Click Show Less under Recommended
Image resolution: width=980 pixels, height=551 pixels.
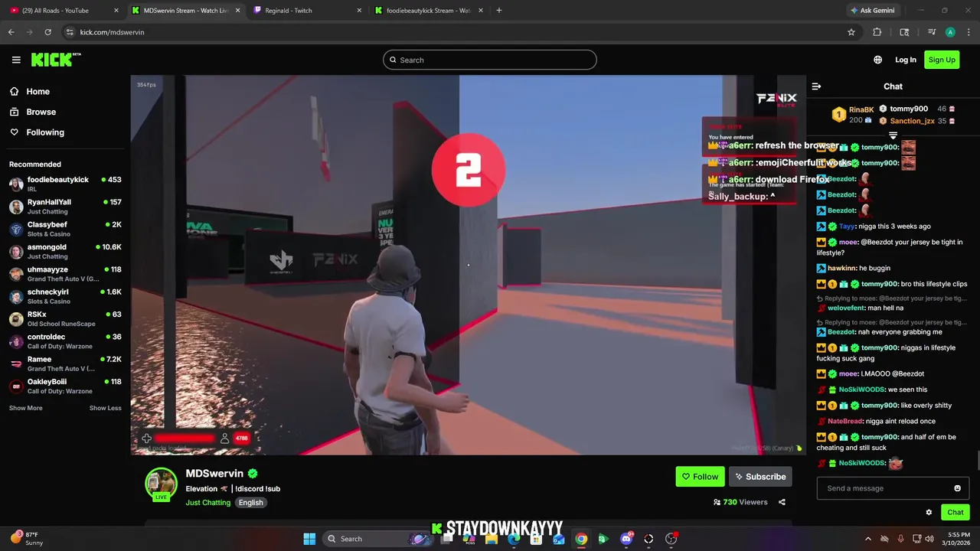pos(105,408)
